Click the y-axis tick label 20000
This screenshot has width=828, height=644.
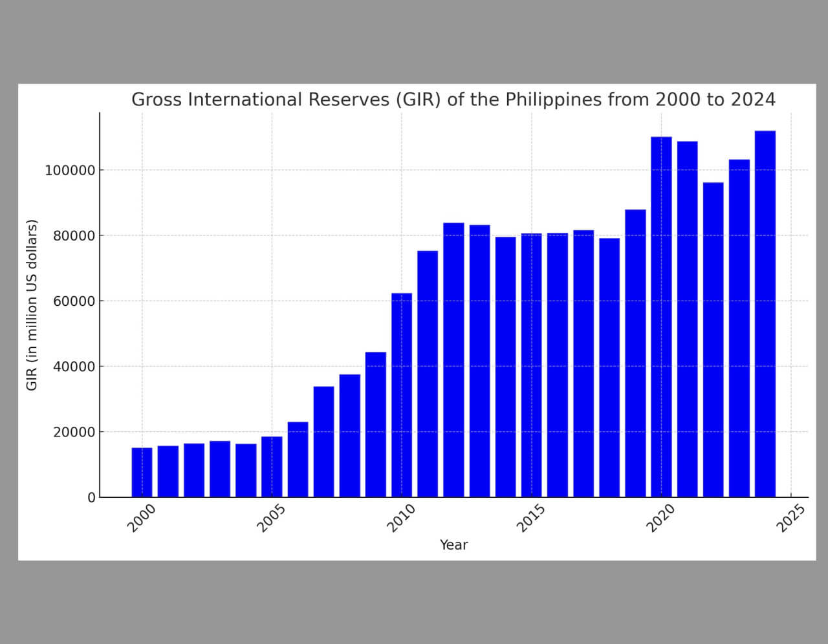coord(74,432)
